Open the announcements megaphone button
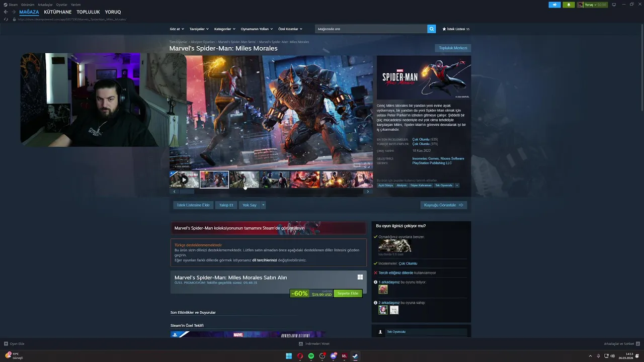The image size is (644, 362). pyautogui.click(x=554, y=5)
